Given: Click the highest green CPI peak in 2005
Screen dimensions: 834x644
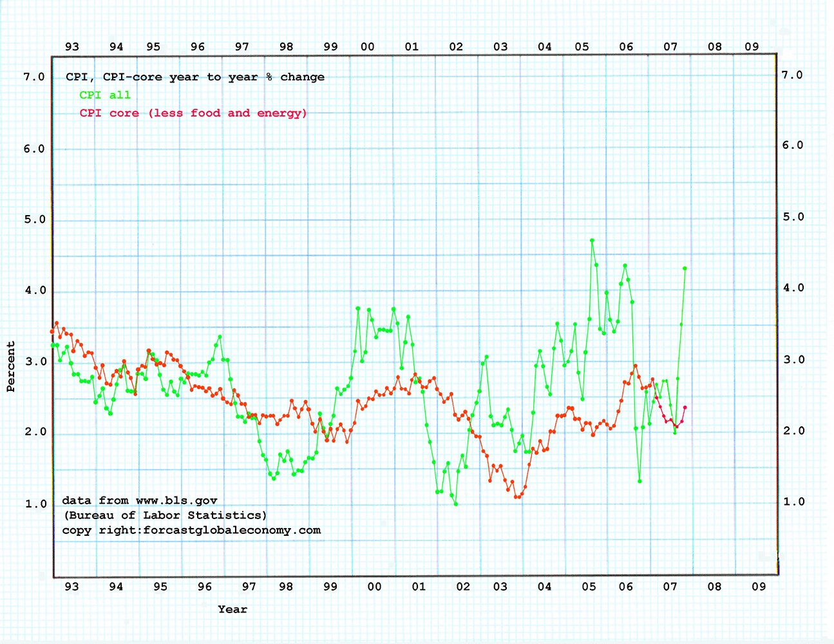Looking at the screenshot, I should (x=592, y=240).
